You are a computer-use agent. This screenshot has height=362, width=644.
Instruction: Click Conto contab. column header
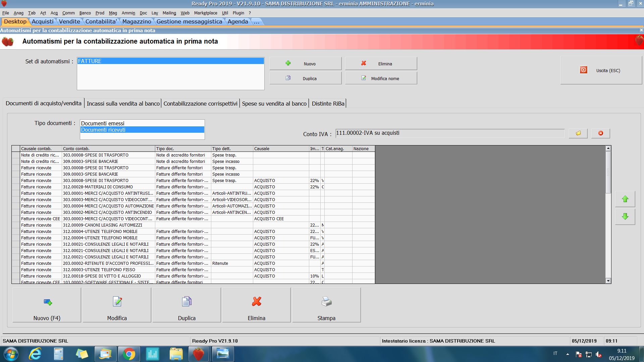[108, 148]
